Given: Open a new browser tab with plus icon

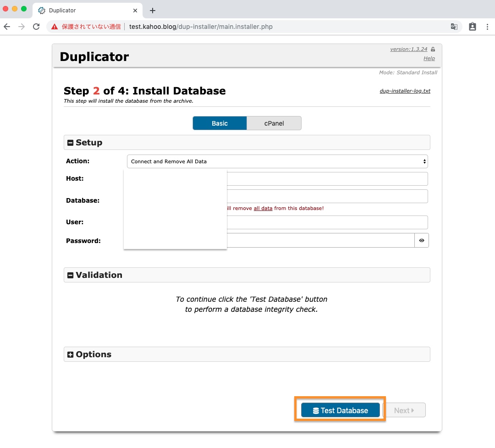Looking at the screenshot, I should (153, 11).
